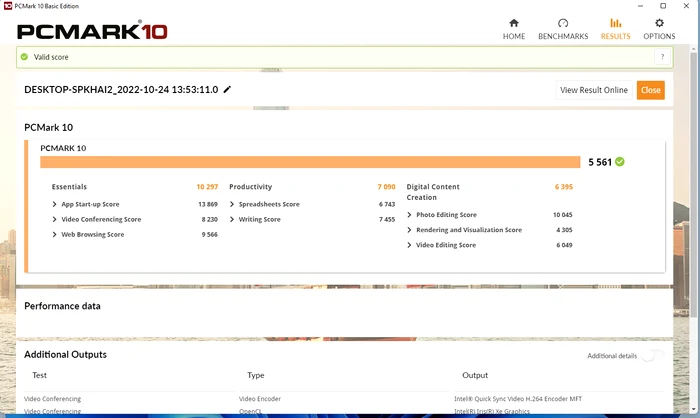
Task: Expand Writing Score
Action: point(232,219)
